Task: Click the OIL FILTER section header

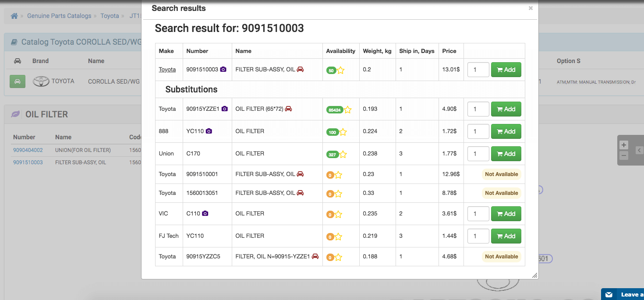Action: tap(47, 114)
